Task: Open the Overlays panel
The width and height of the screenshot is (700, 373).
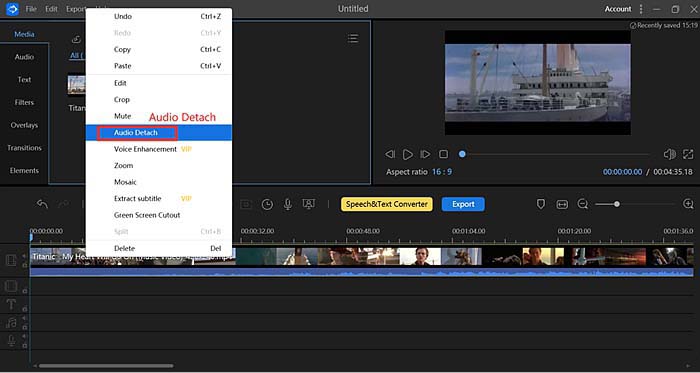Action: [24, 125]
